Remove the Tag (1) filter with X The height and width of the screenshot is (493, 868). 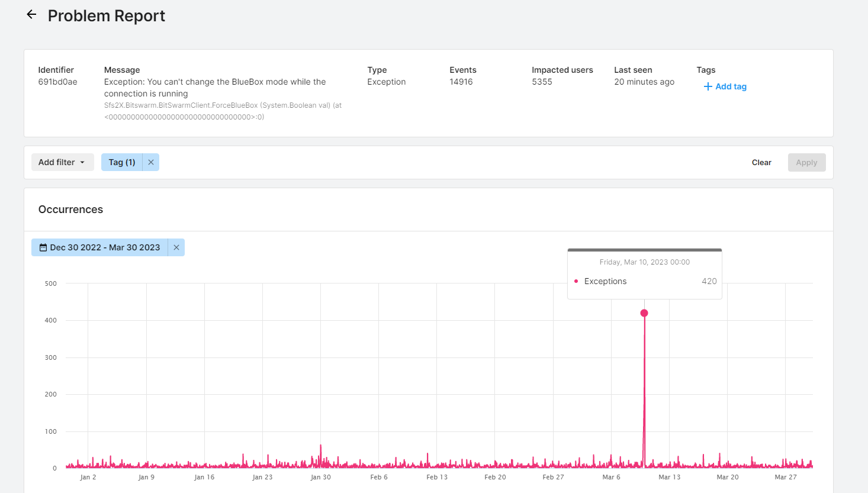pos(151,162)
